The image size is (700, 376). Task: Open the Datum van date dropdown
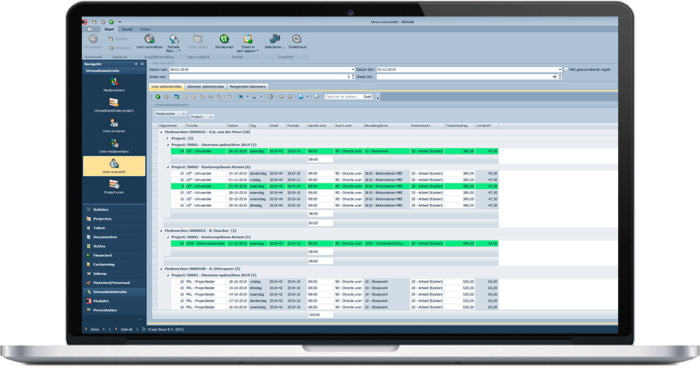click(353, 70)
